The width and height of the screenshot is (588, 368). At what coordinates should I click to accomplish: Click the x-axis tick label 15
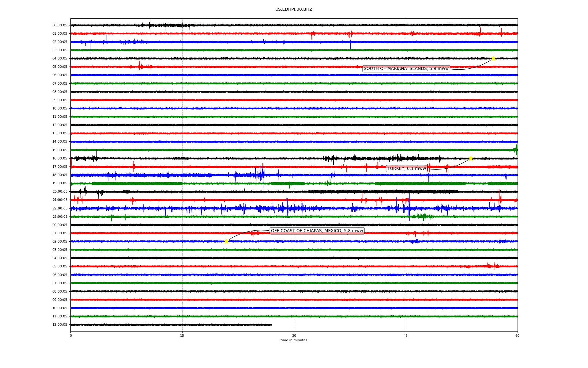tap(182, 335)
